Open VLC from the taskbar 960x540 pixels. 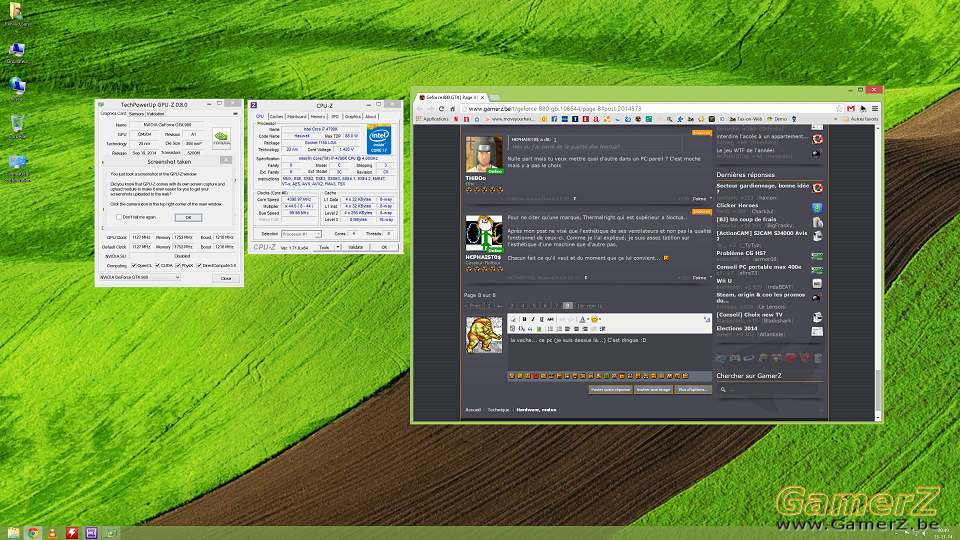[53, 533]
